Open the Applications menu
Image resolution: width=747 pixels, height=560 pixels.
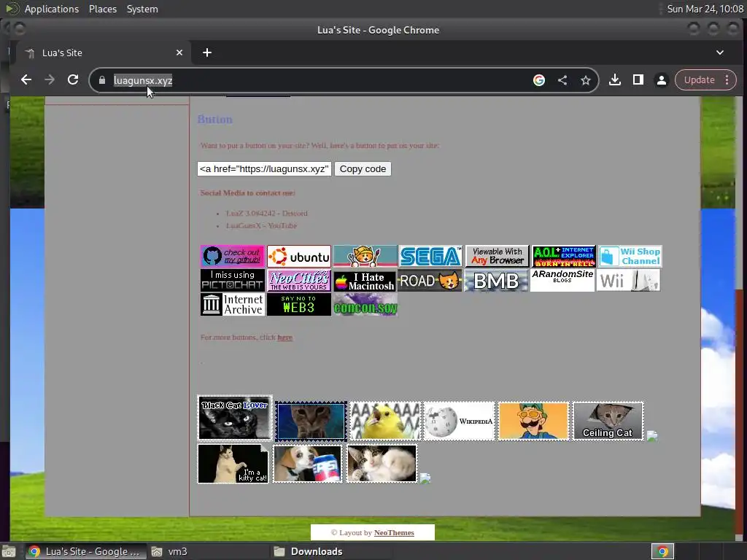tap(52, 9)
